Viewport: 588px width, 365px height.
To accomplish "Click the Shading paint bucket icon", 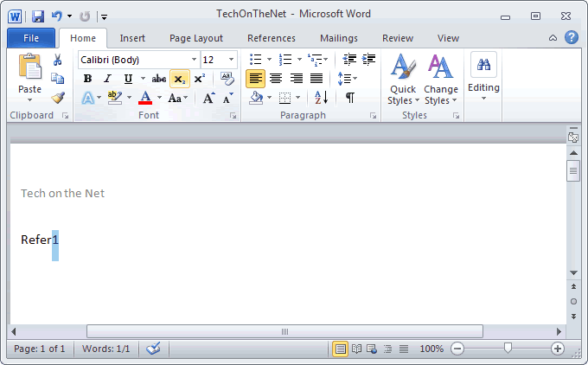I will click(256, 98).
